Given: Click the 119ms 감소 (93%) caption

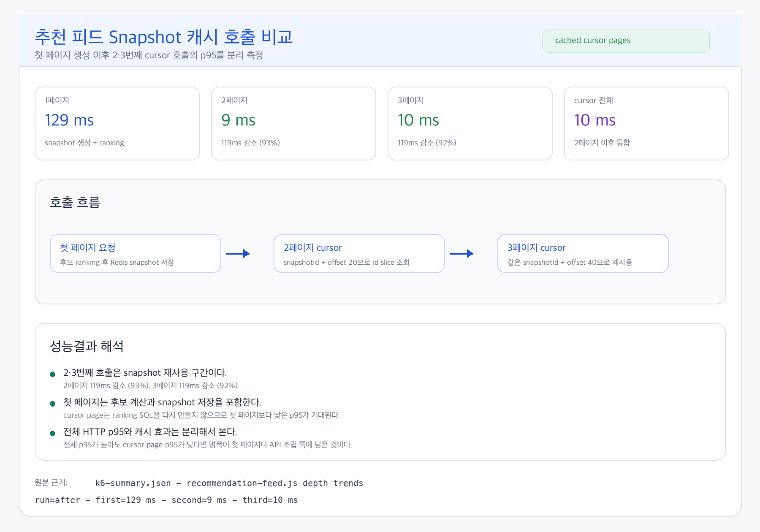Looking at the screenshot, I should [250, 143].
